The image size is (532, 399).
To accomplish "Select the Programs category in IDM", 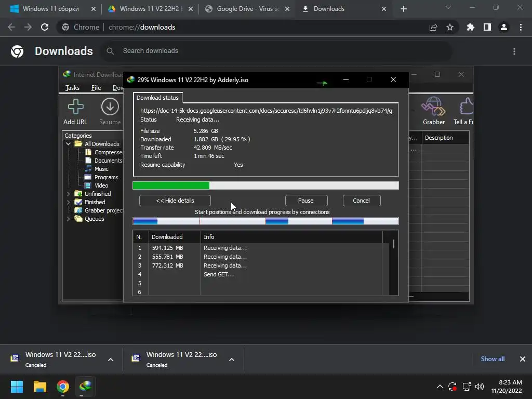I will tap(106, 177).
